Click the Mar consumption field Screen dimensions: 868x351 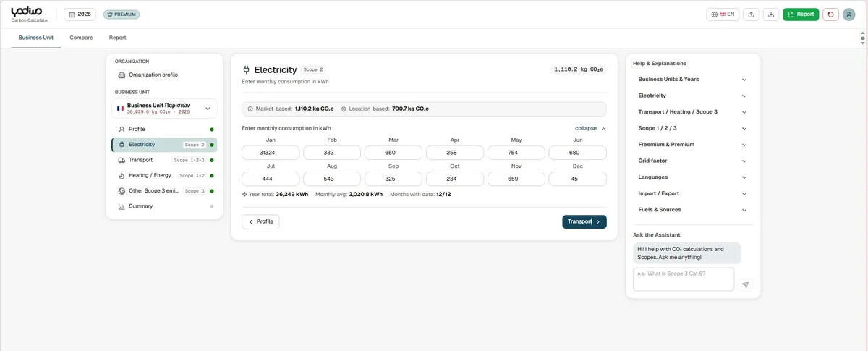click(x=393, y=153)
